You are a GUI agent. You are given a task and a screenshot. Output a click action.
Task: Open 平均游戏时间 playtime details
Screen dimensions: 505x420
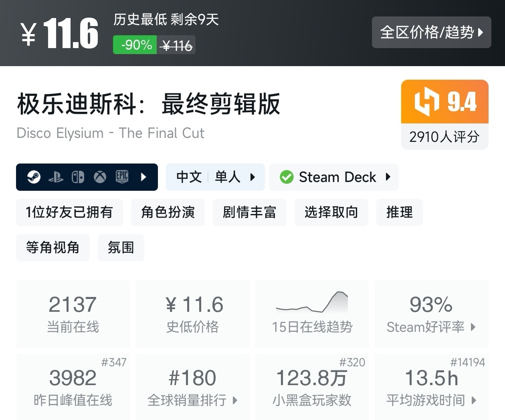pyautogui.click(x=431, y=400)
